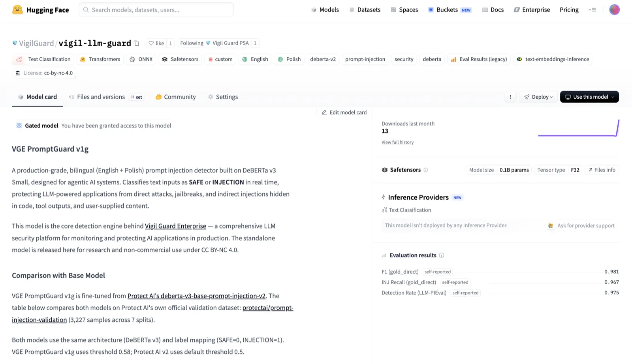Click the info icon beside Safetensors
This screenshot has width=632, height=364.
[426, 170]
